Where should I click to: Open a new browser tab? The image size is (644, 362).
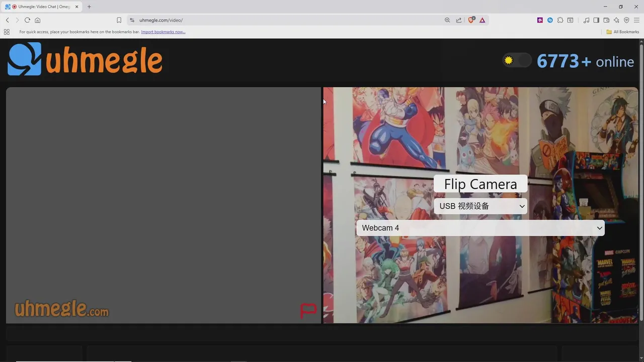click(89, 7)
